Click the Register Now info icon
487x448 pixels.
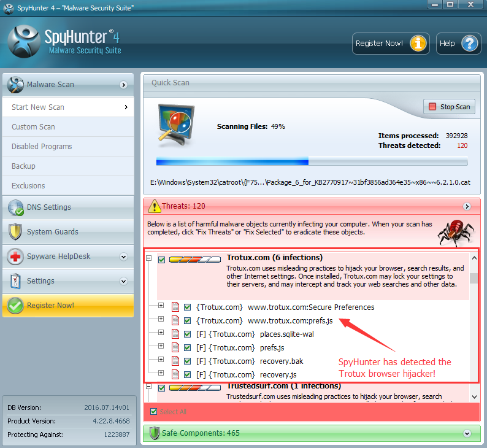418,44
